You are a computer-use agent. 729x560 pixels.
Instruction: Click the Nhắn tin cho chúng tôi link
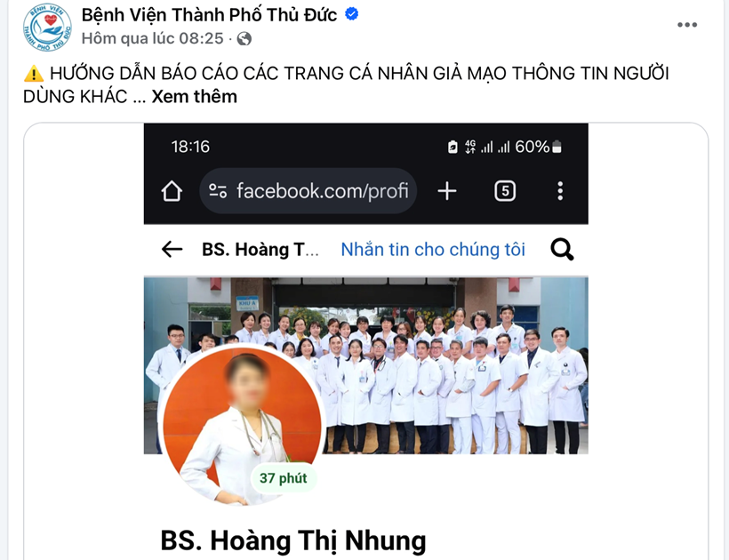pos(433,250)
